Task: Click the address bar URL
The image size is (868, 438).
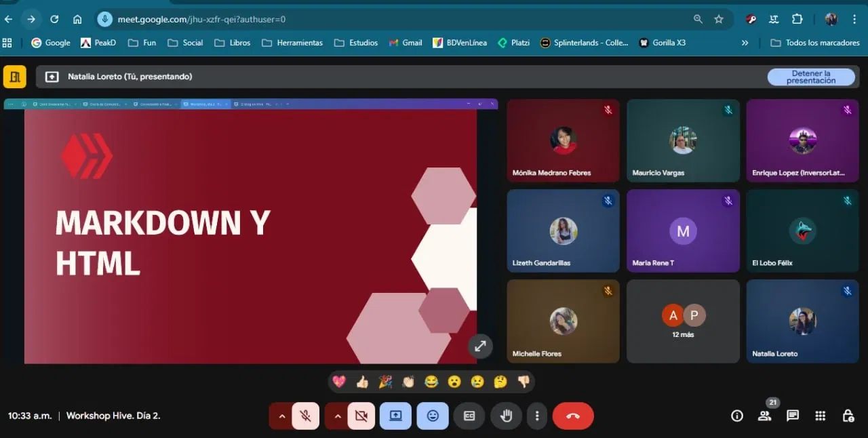Action: click(201, 20)
